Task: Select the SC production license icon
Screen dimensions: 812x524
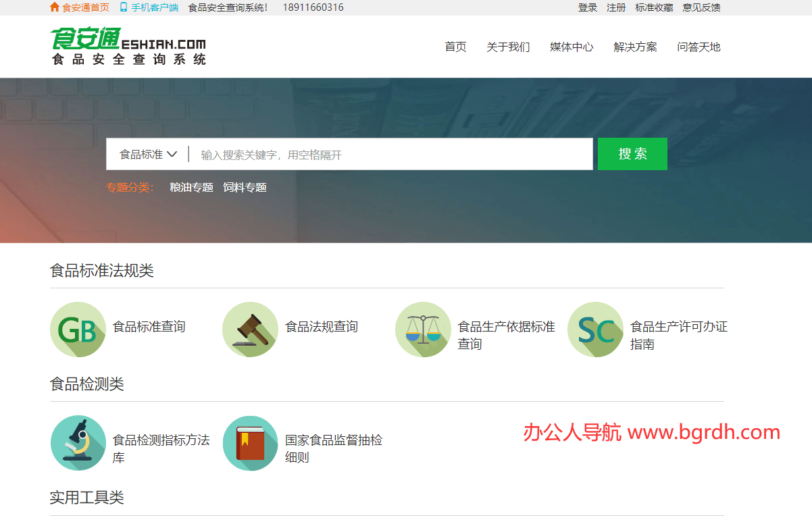Action: tap(595, 330)
